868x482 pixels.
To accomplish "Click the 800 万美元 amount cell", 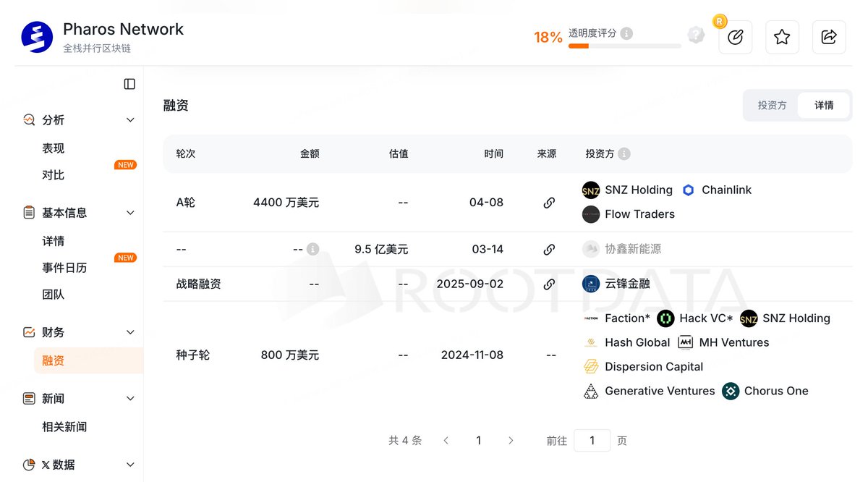I will (289, 355).
